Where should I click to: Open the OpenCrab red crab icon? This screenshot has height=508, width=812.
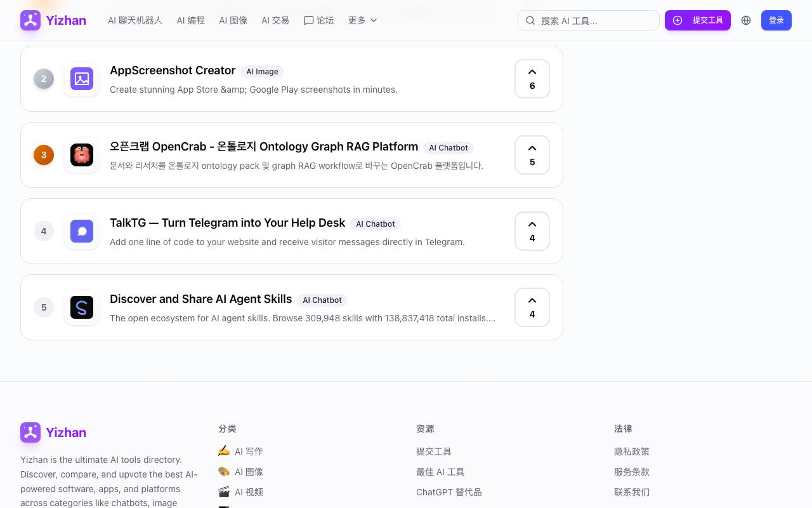pos(82,155)
